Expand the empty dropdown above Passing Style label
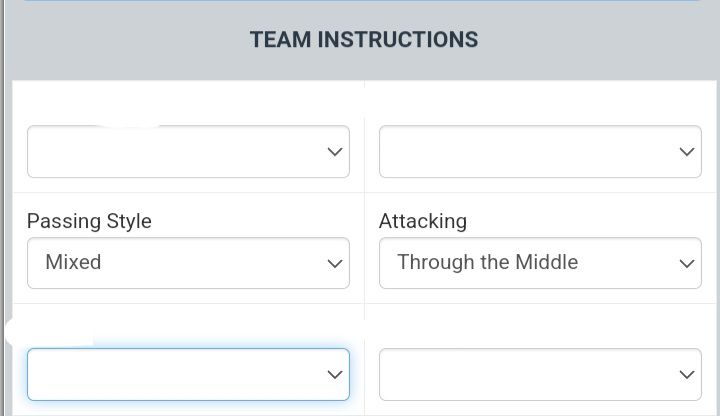The width and height of the screenshot is (720, 416). pyautogui.click(x=188, y=152)
